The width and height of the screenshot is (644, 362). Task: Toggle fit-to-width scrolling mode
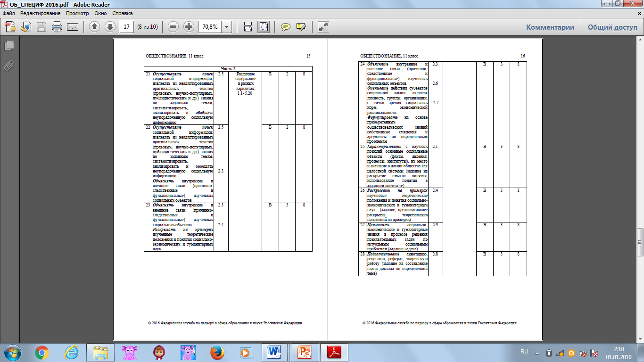248,27
